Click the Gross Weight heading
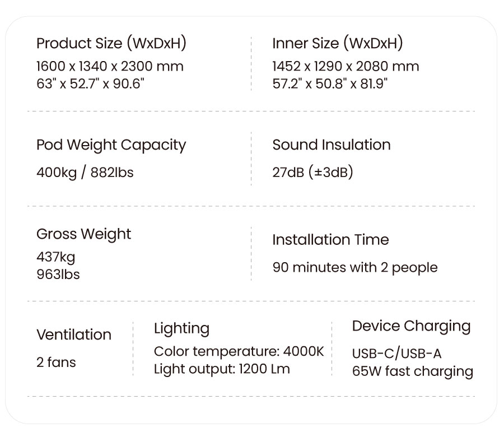The width and height of the screenshot is (504, 437). [x=83, y=234]
